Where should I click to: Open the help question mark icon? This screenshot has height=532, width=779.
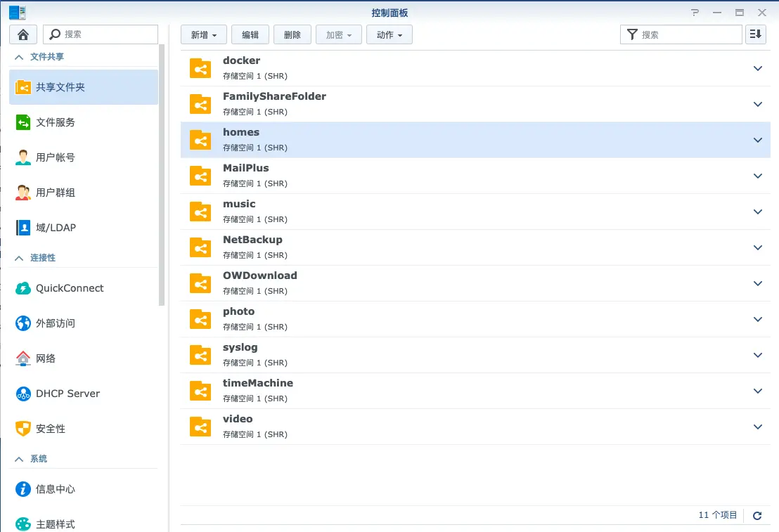[695, 13]
